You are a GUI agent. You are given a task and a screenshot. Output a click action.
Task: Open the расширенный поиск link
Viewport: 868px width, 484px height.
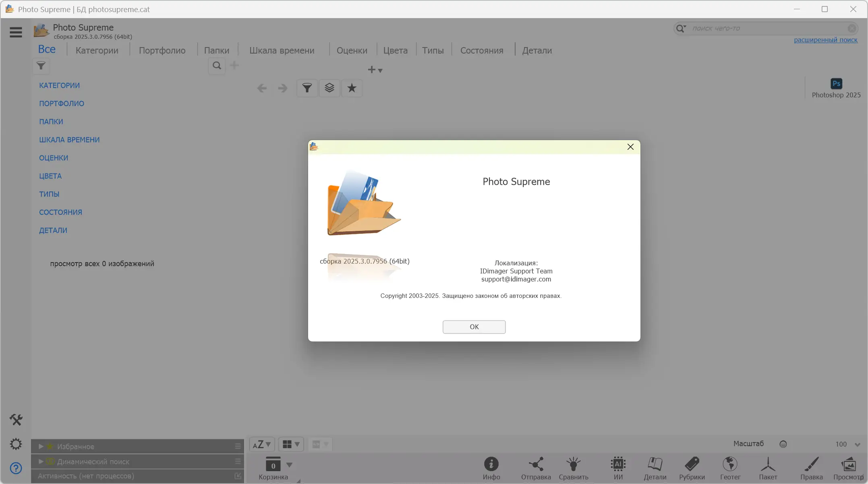[825, 40]
